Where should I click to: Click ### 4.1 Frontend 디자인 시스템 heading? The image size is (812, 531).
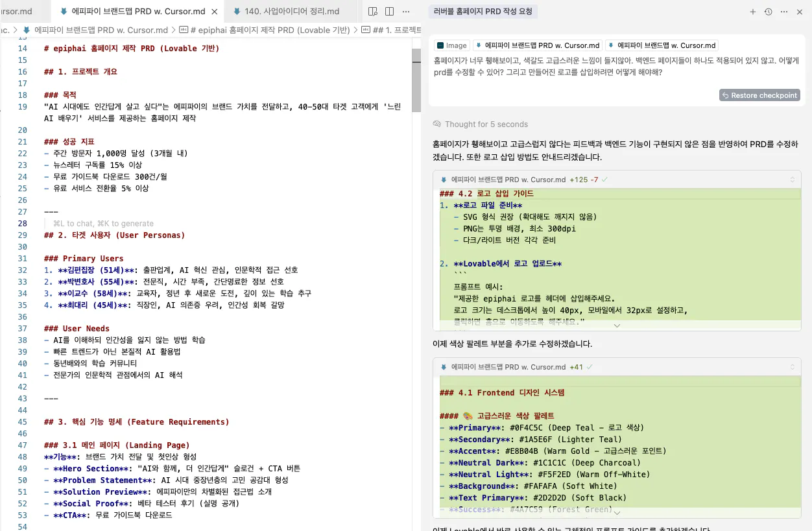[x=502, y=392]
